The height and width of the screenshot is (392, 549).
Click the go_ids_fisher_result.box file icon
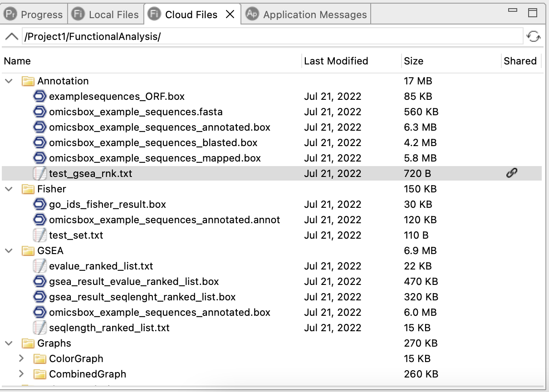coord(40,204)
